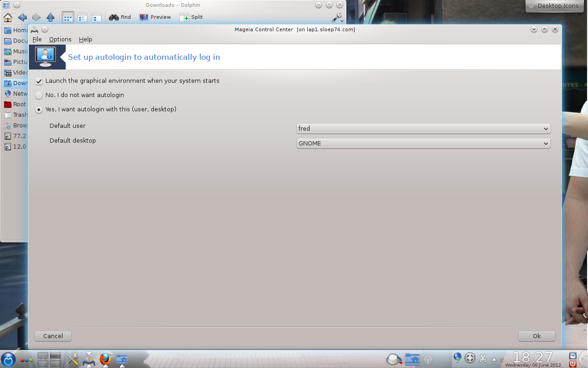The width and height of the screenshot is (588, 368).
Task: Click Firefox icon in taskbar
Action: point(106,359)
